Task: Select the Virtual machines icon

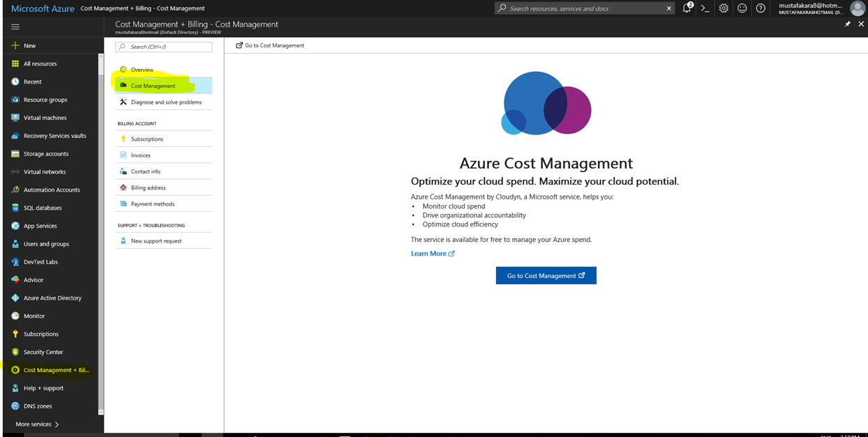Action: pyautogui.click(x=15, y=118)
